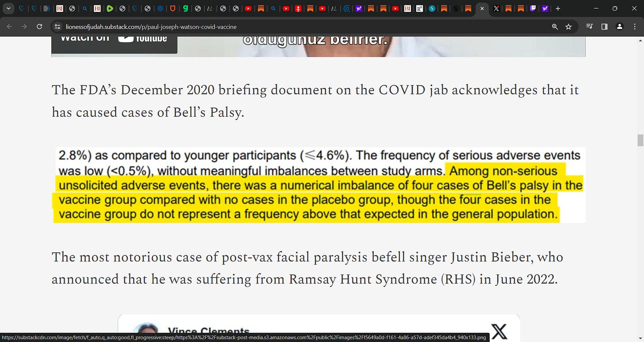Click the X logo in embedded post
This screenshot has height=342, width=644.
tap(499, 331)
